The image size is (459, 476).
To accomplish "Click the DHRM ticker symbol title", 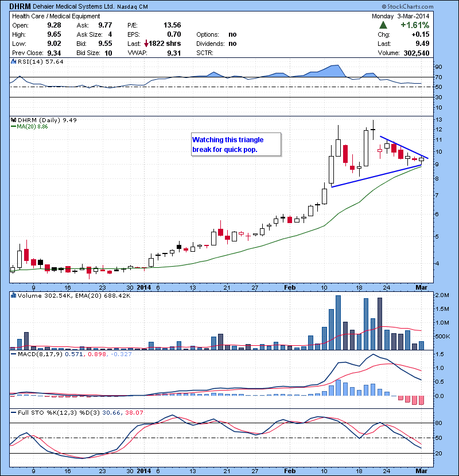I will pyautogui.click(x=20, y=6).
